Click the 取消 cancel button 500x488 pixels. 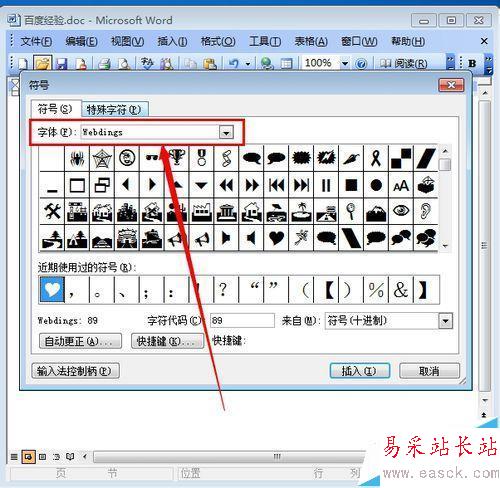(429, 371)
